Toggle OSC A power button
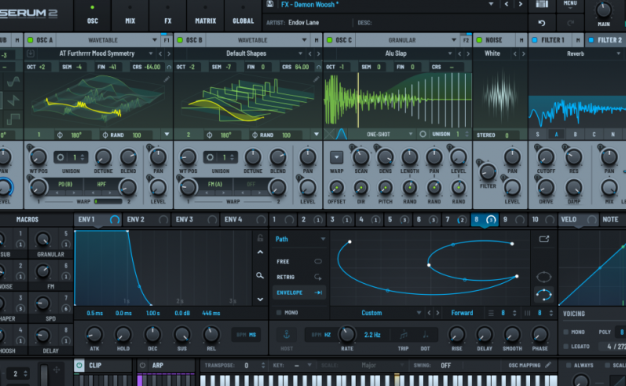The image size is (626, 386). (x=30, y=40)
